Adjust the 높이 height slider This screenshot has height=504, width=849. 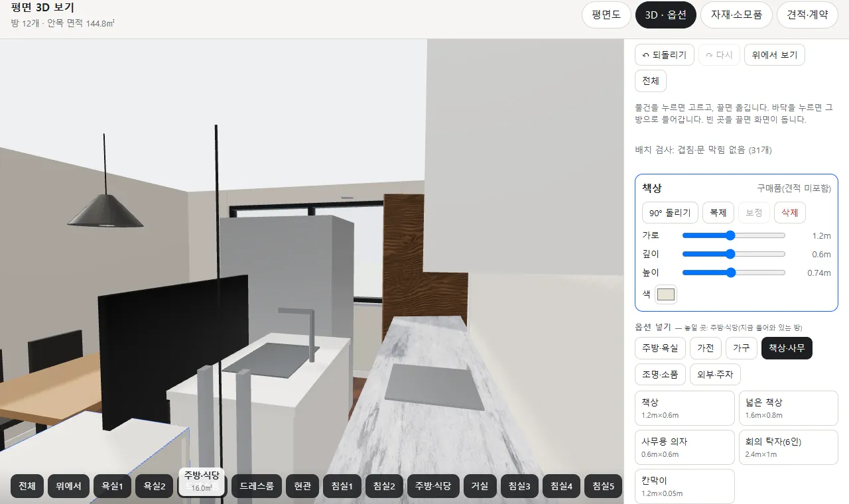(x=734, y=273)
